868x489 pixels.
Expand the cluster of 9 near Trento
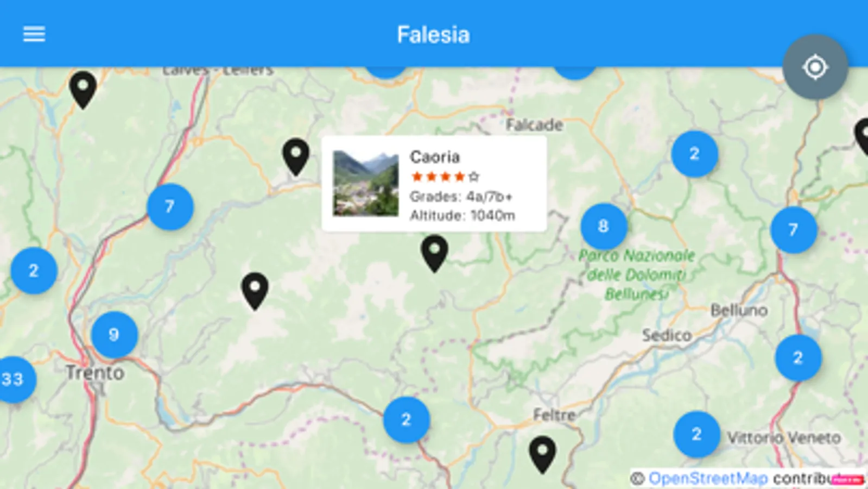tap(114, 335)
